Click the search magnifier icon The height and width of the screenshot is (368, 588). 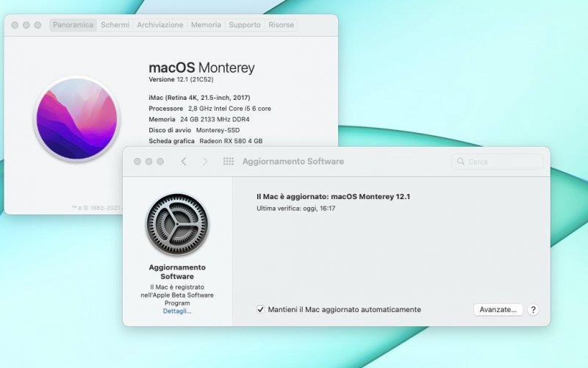pyautogui.click(x=461, y=162)
